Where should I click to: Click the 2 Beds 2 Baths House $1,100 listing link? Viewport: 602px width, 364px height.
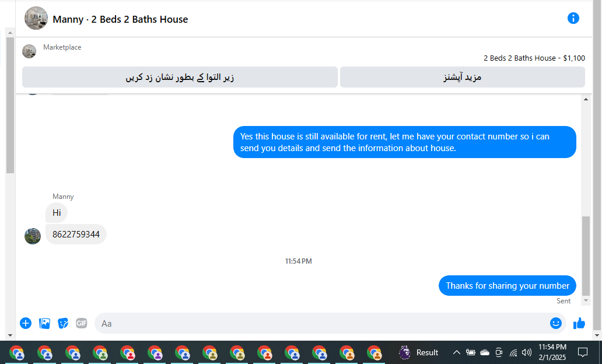[534, 58]
